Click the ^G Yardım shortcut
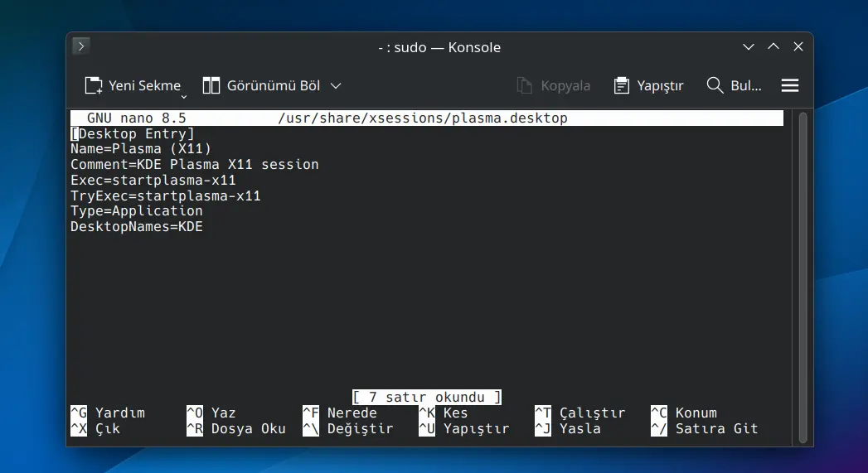 (x=108, y=413)
